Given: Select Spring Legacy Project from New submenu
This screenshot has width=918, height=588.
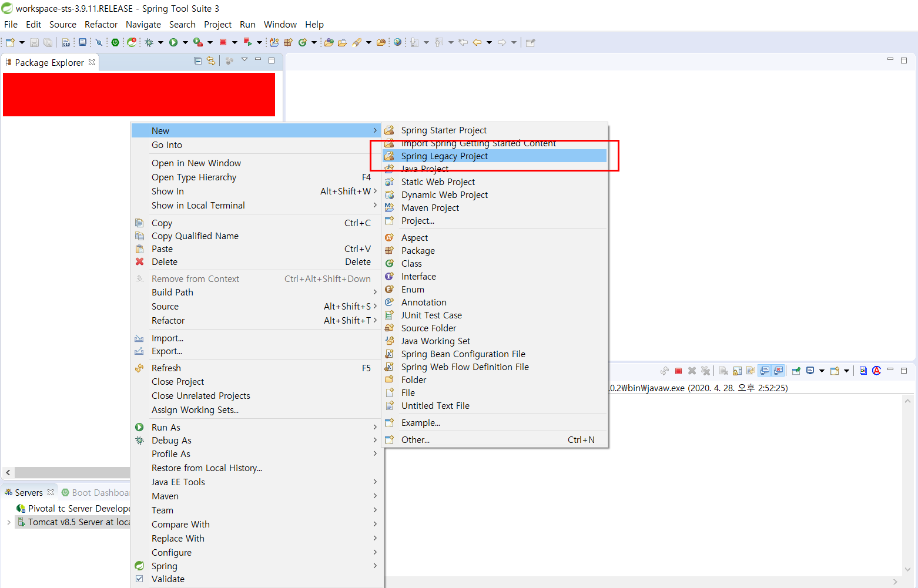Looking at the screenshot, I should click(494, 156).
